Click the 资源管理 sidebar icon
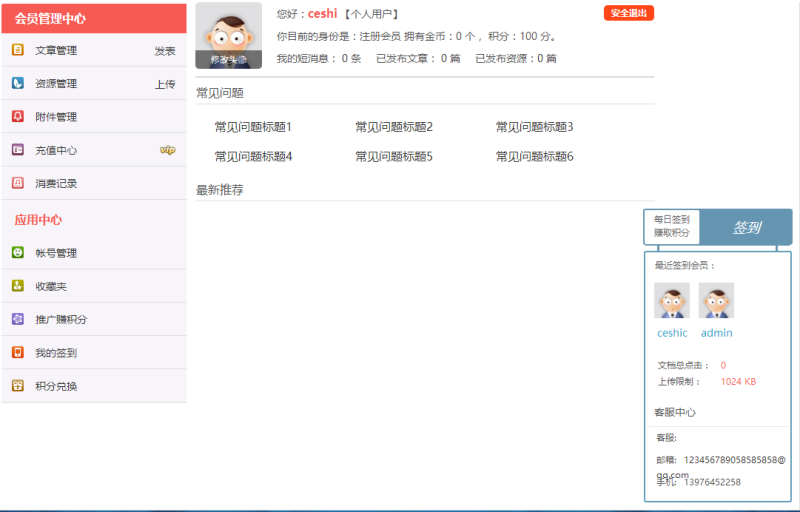The height and width of the screenshot is (512, 800). (18, 83)
